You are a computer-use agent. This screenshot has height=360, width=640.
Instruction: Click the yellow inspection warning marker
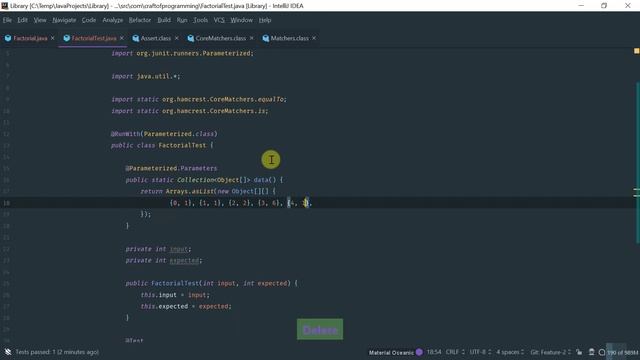pos(636,51)
